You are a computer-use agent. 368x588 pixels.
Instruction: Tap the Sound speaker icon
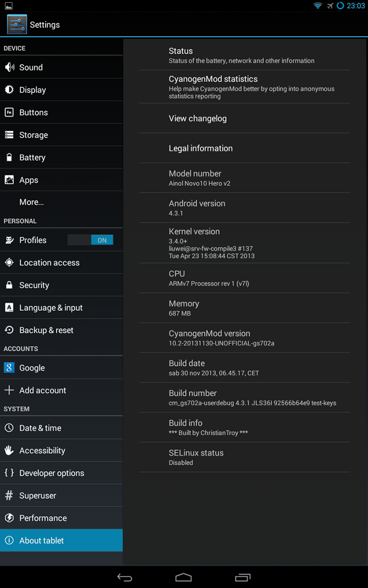9,67
